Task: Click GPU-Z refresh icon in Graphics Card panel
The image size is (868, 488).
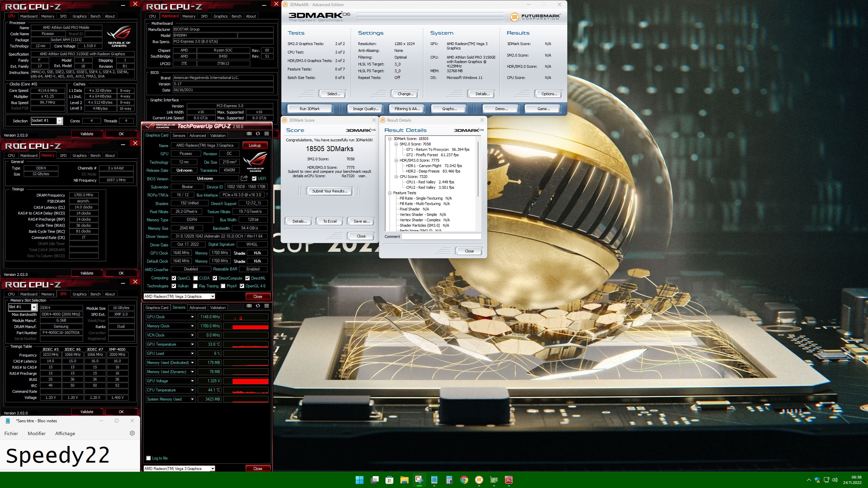Action: (x=258, y=134)
